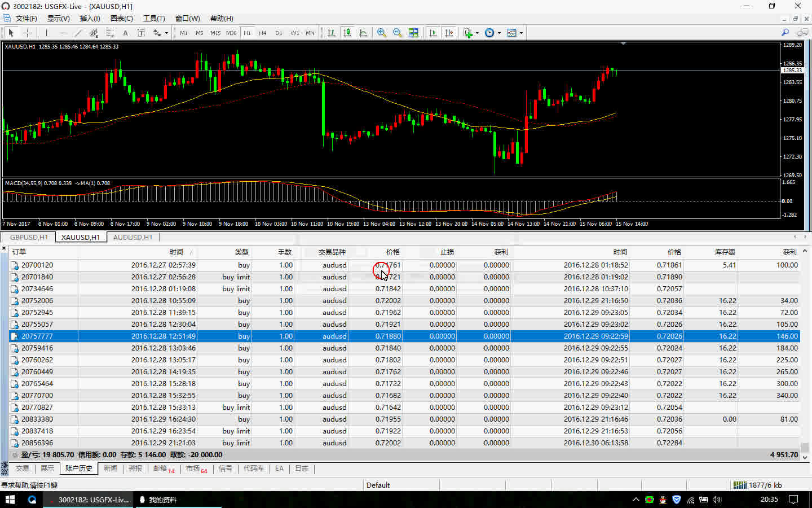Switch to bar chart display
The image size is (812, 508).
[x=332, y=33]
